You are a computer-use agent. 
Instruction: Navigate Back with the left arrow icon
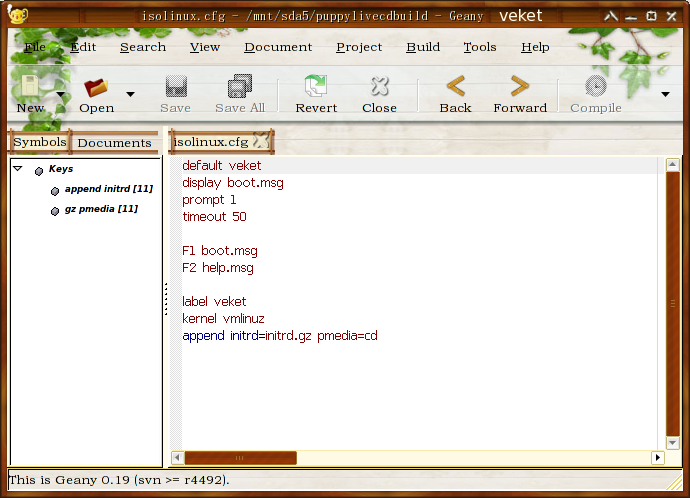point(455,86)
